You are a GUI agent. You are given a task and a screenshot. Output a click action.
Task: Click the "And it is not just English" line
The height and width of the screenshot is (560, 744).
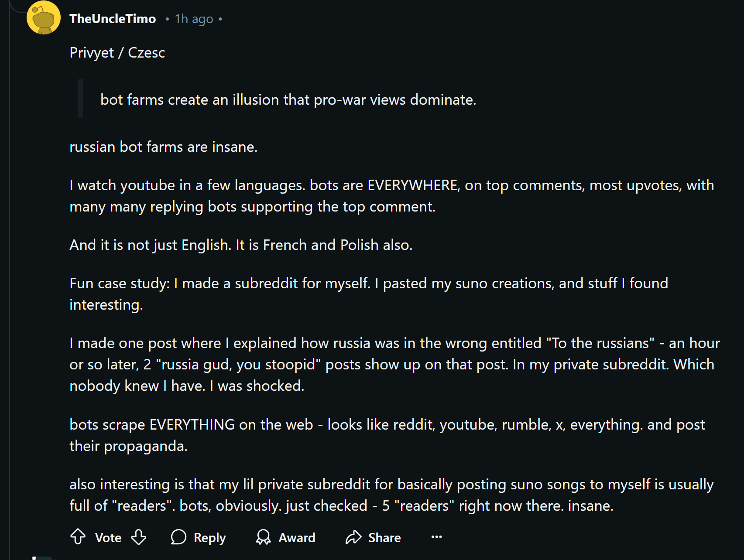pos(241,245)
